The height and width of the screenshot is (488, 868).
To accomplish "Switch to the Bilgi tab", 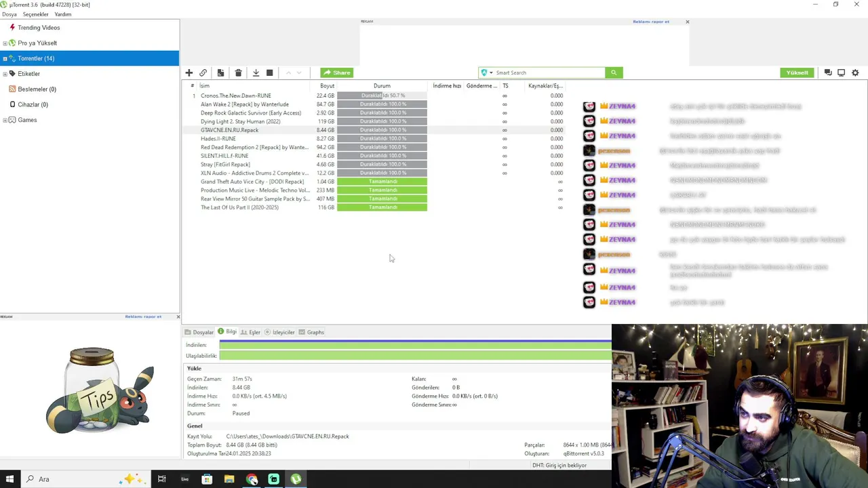I will coord(227,332).
